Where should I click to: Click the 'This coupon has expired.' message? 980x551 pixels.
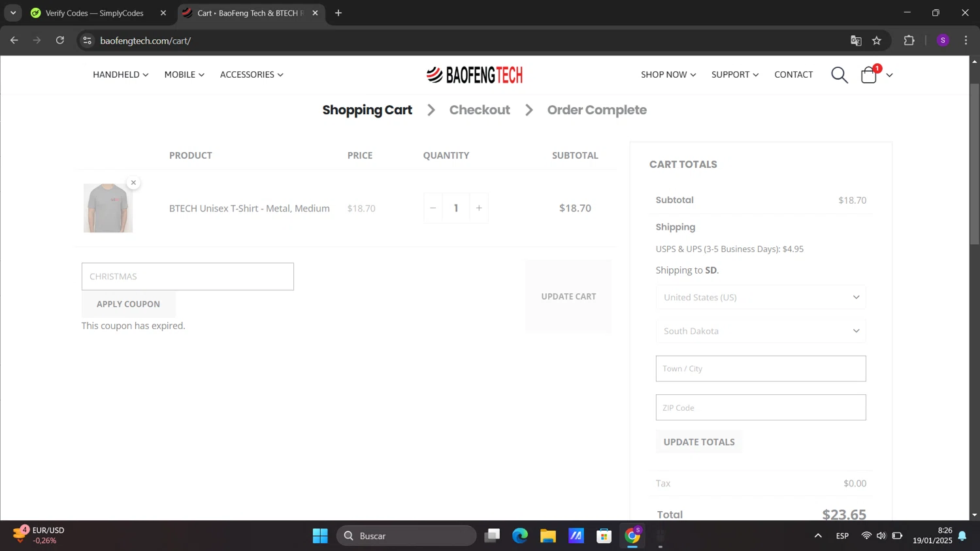pyautogui.click(x=133, y=326)
